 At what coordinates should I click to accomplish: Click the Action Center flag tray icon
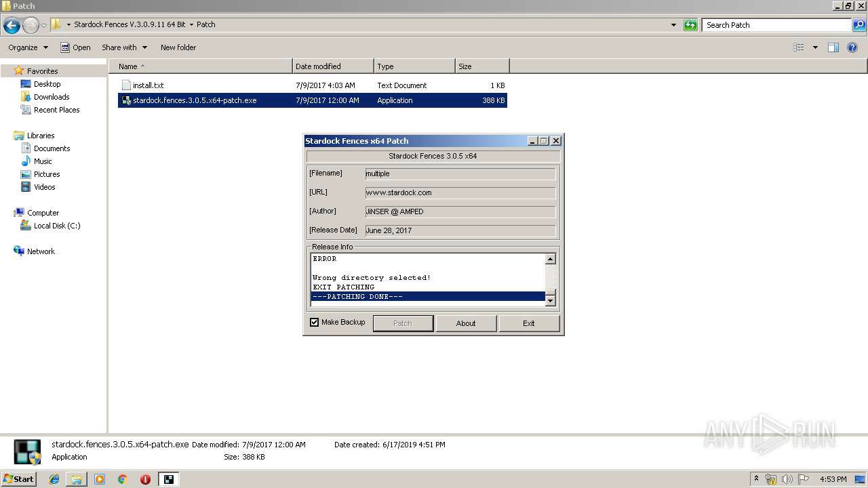tap(804, 479)
